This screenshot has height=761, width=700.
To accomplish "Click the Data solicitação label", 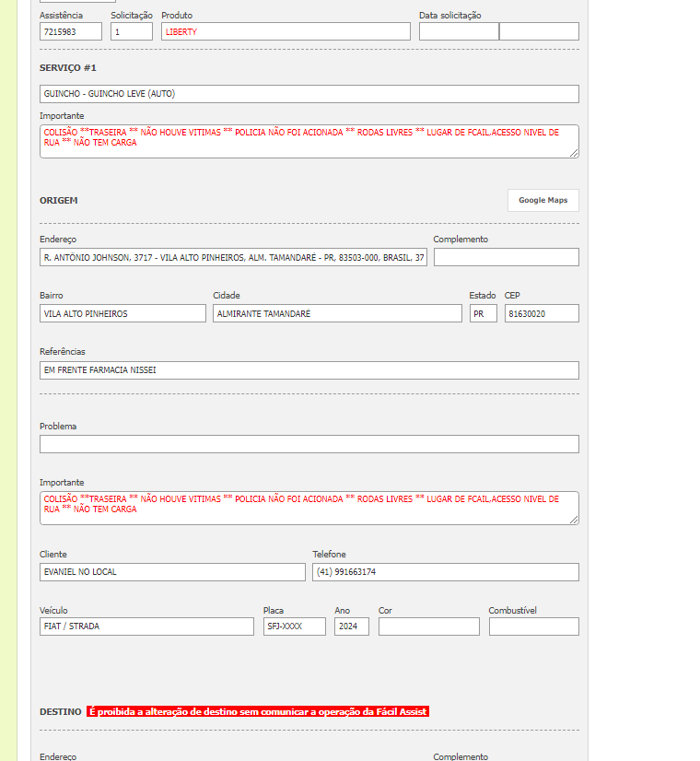I will pyautogui.click(x=450, y=16).
